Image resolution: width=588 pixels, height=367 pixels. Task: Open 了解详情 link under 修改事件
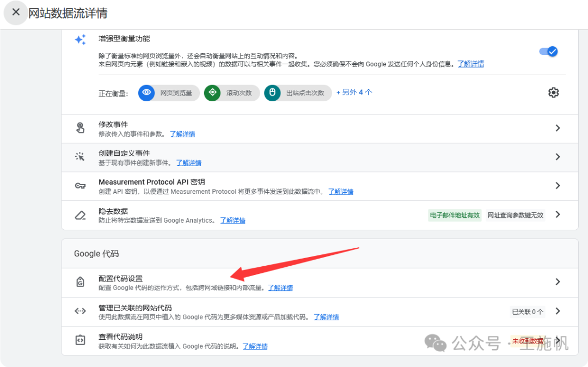coord(182,134)
